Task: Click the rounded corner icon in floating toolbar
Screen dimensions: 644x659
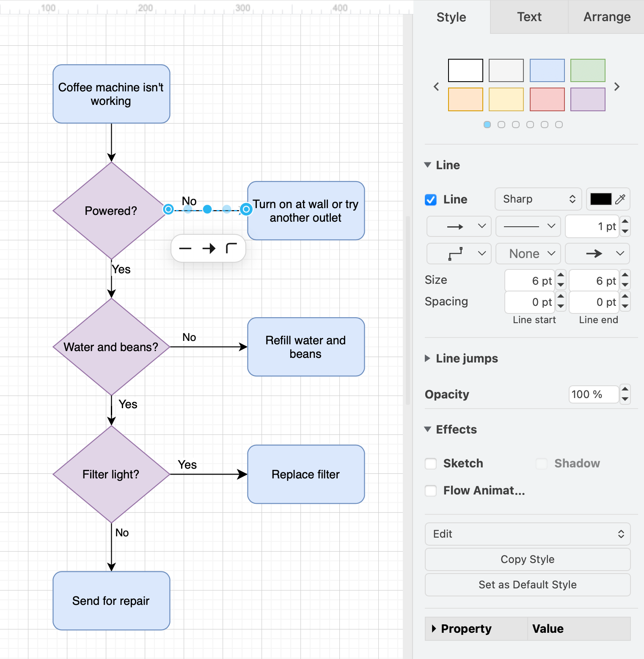Action: pos(231,248)
